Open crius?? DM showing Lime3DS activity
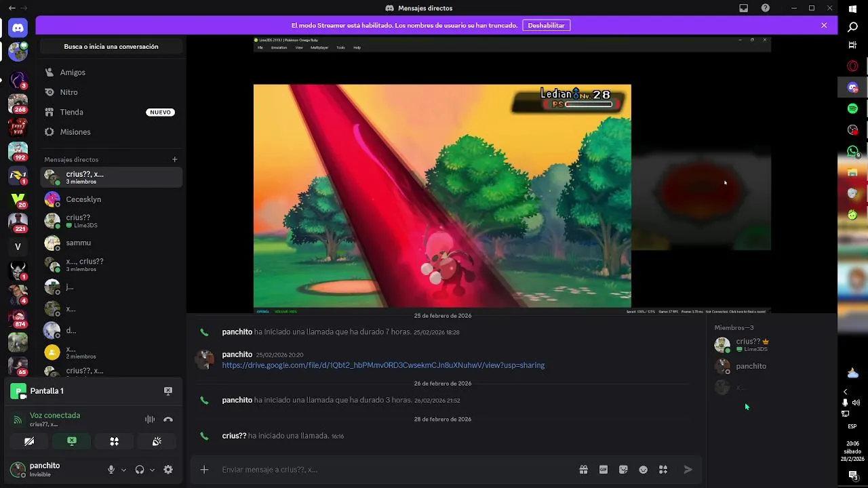Screen dimensions: 868x488 111,221
